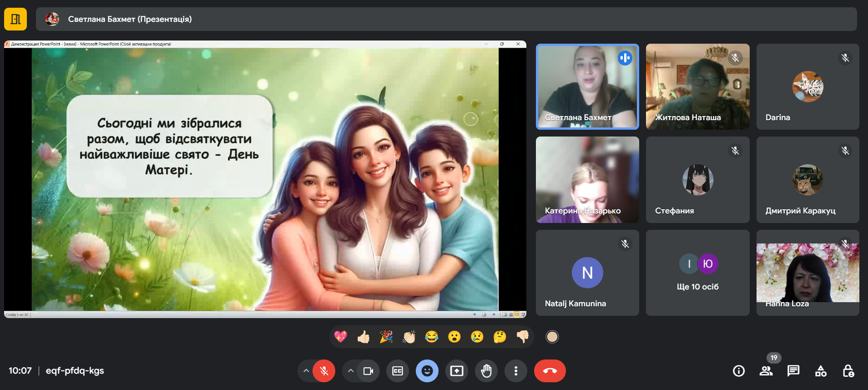This screenshot has height=390, width=868.
Task: Show the participants list
Action: click(766, 371)
